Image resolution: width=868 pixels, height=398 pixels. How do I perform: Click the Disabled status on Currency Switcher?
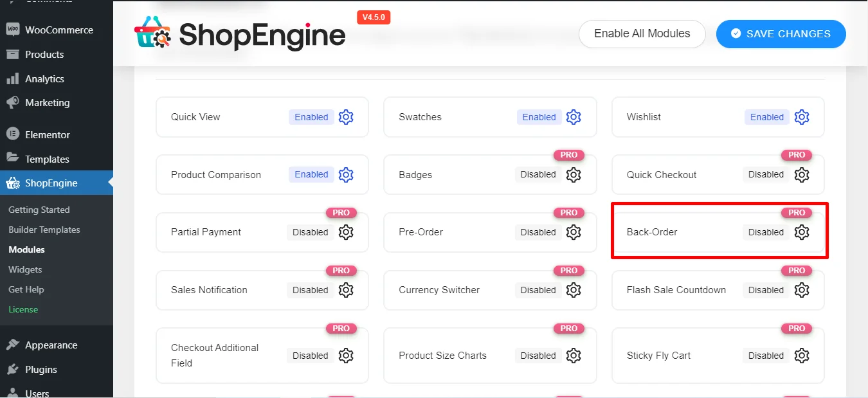538,290
